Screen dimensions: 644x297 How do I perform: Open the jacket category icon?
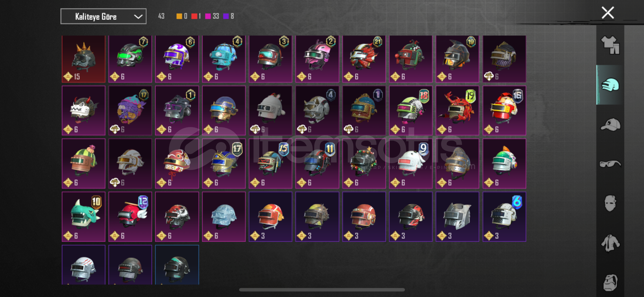point(610,243)
